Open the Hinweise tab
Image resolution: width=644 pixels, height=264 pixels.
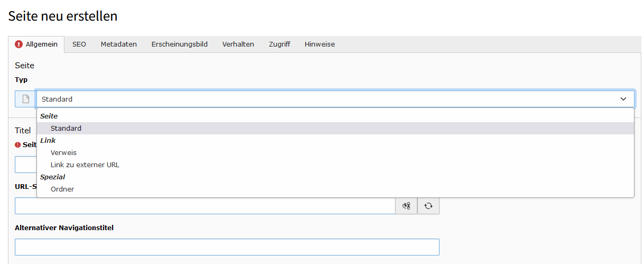[320, 44]
